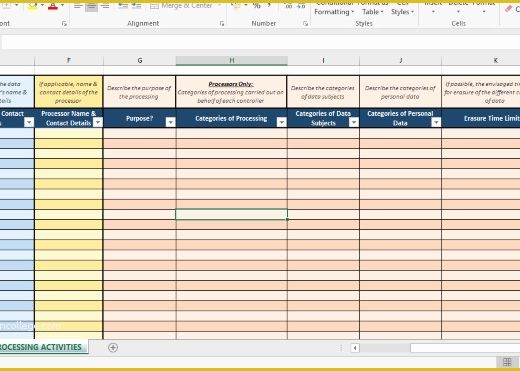This screenshot has width=520, height=371.
Task: Open the Categories of Processing filter
Action: [282, 122]
